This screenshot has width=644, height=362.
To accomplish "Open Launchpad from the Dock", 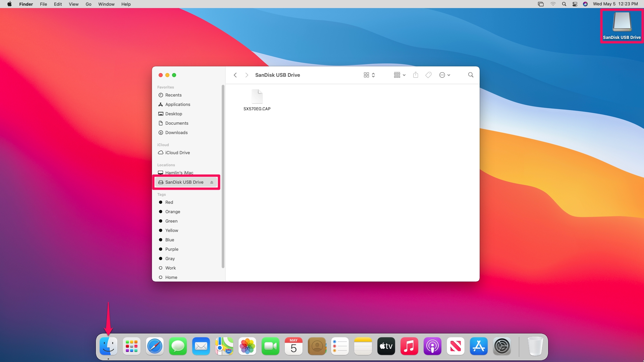I will click(131, 346).
